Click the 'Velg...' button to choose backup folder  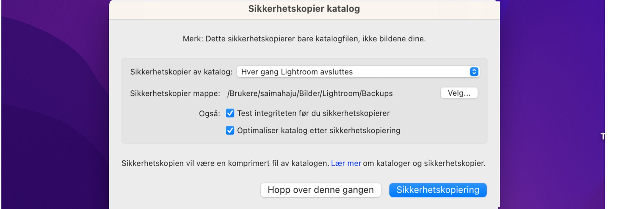(459, 93)
